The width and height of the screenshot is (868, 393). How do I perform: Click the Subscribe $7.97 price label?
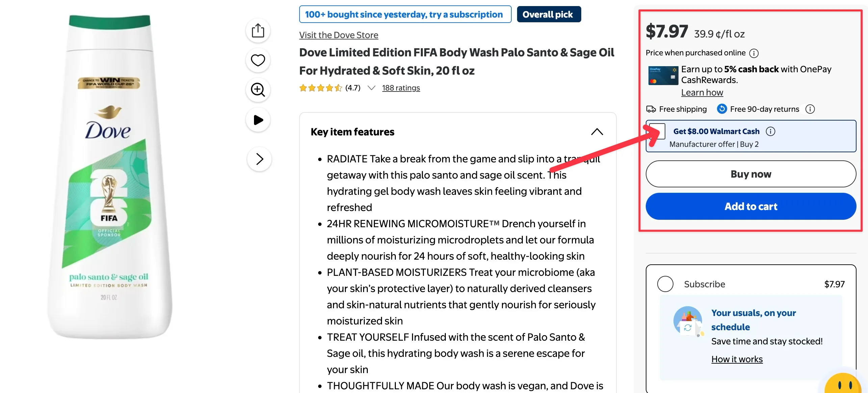(834, 284)
